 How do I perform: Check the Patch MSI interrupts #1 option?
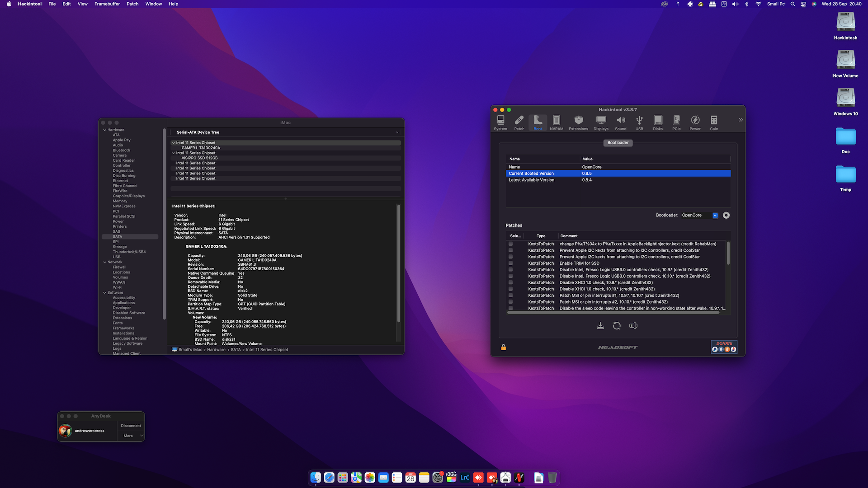click(510, 295)
